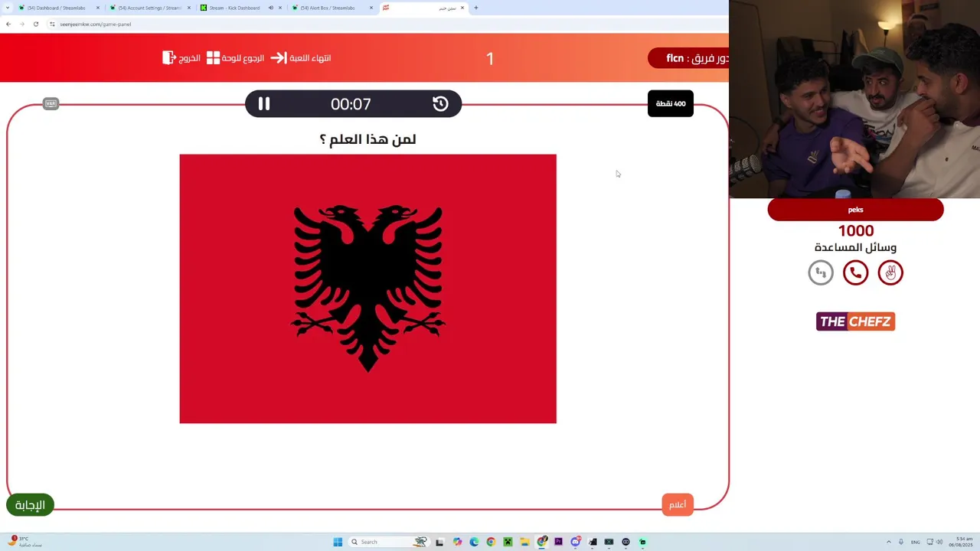
Task: Mute the Kick Dashboard tab audio icon
Action: 270,8
